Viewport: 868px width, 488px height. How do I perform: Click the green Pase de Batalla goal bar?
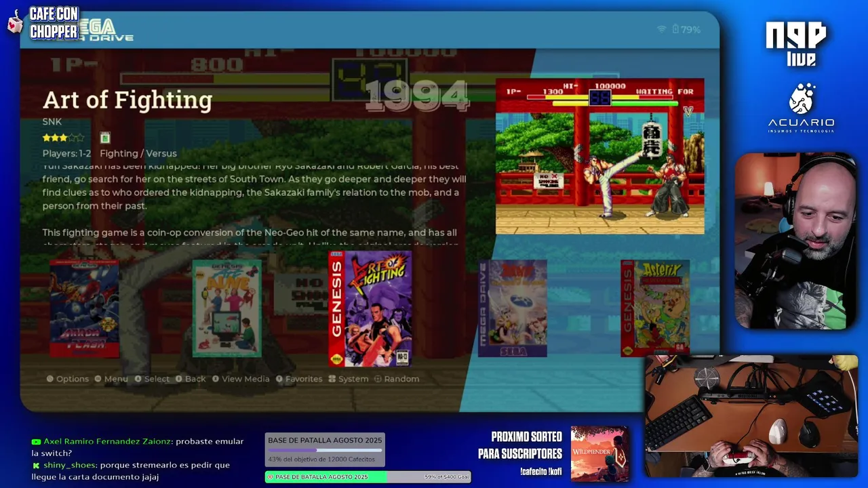click(x=368, y=477)
